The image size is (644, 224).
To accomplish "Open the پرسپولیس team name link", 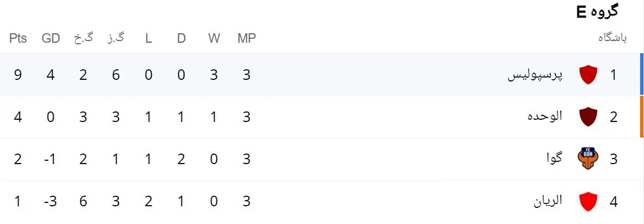I will coord(535,74).
